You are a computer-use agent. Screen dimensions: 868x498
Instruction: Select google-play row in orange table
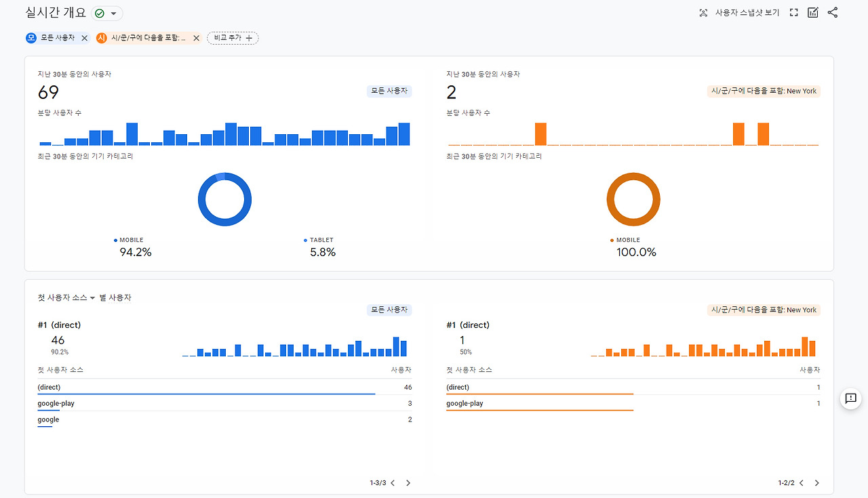pyautogui.click(x=633, y=404)
